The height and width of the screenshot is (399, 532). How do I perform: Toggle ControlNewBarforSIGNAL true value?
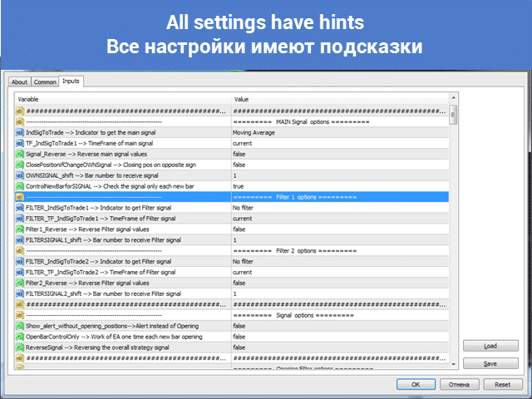(x=339, y=186)
